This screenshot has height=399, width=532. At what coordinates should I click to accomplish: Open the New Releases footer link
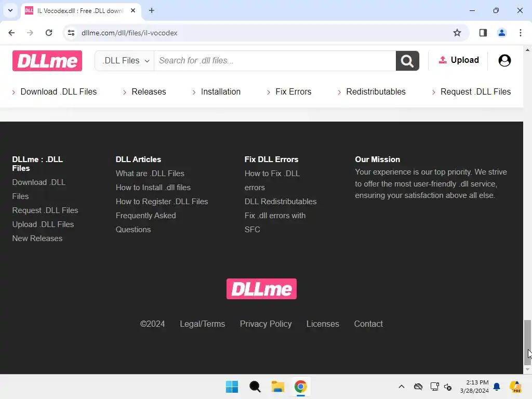coord(37,238)
